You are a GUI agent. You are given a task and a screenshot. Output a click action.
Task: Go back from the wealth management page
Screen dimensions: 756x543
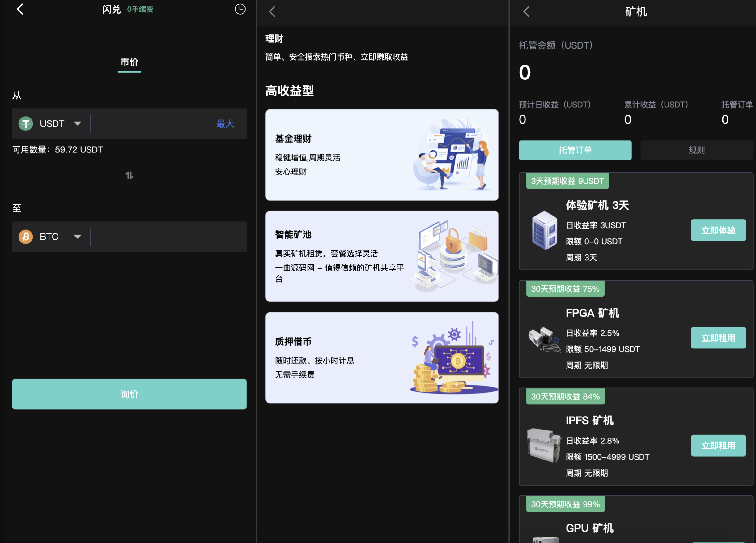tap(272, 12)
